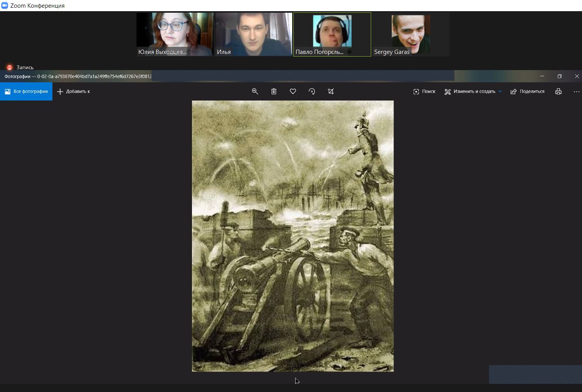
Task: Select Юлия Выходцева video thumbnail
Action: point(175,34)
